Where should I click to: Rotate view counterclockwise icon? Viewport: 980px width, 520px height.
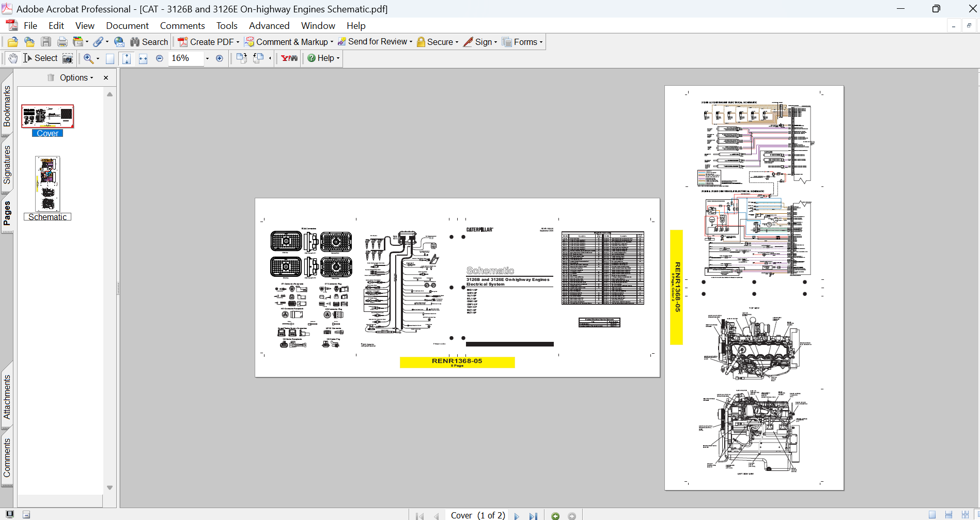259,58
